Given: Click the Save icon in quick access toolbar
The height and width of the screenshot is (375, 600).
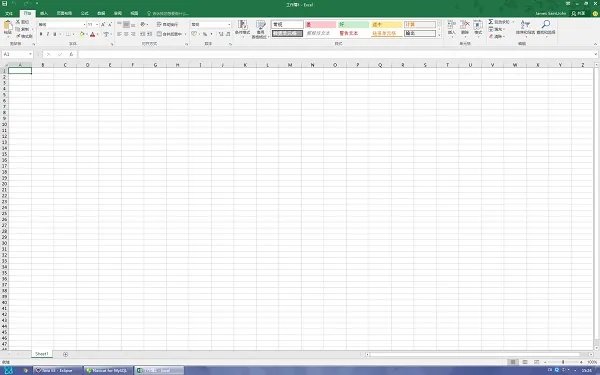Looking at the screenshot, I should click(5, 3).
